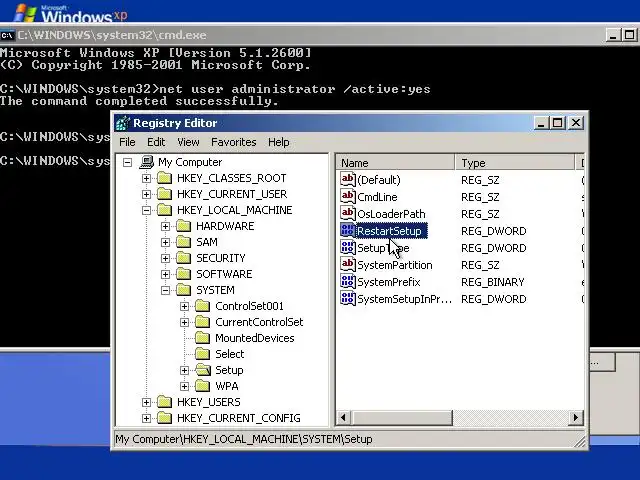Click the (Default) string value icon
The image size is (640, 480).
point(348,179)
